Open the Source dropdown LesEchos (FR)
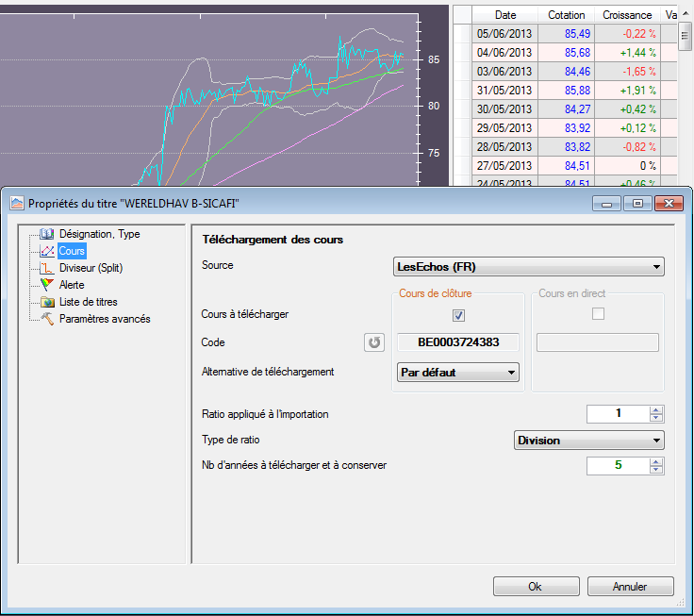 (528, 267)
